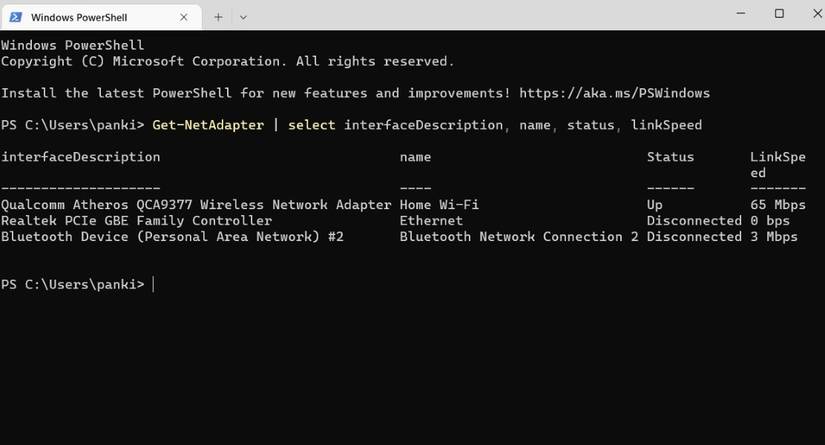Click the Bluetooth Device (Personal Area Network) entry
This screenshot has width=825, height=445.
pos(172,237)
